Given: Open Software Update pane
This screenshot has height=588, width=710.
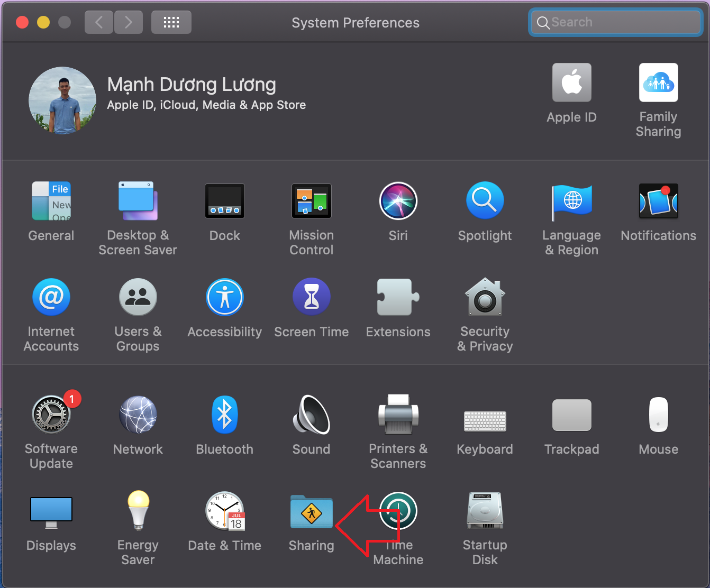Looking at the screenshot, I should tap(51, 415).
